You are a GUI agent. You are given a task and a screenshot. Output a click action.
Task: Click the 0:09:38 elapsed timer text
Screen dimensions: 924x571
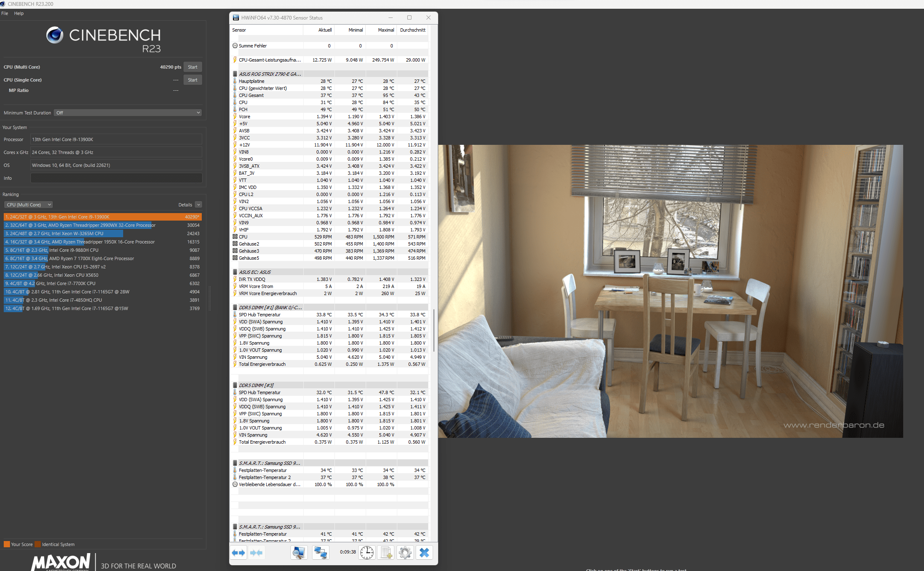coord(348,552)
